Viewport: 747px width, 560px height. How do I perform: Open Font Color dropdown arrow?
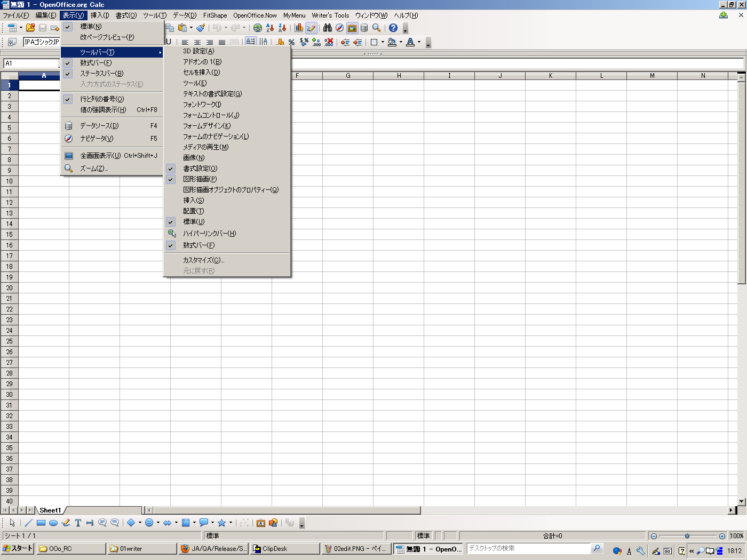tap(419, 42)
